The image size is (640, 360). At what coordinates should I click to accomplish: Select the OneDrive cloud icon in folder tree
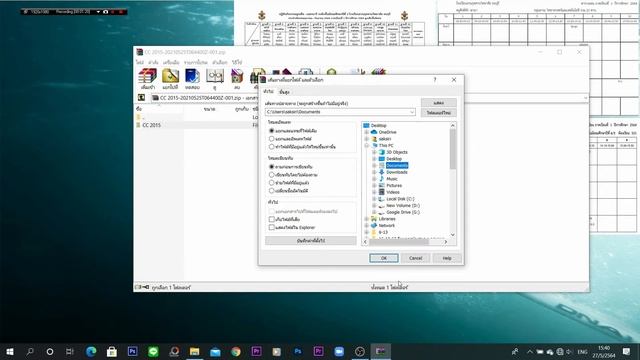(x=374, y=132)
